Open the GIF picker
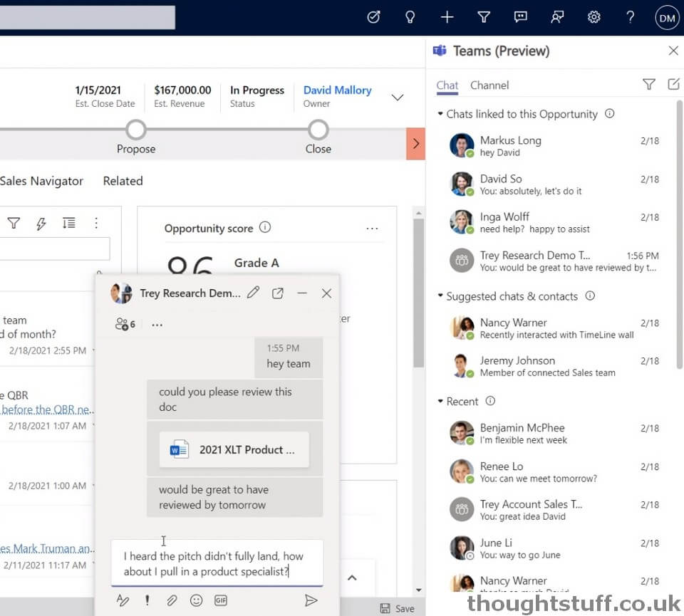Image resolution: width=684 pixels, height=616 pixels. pyautogui.click(x=221, y=601)
